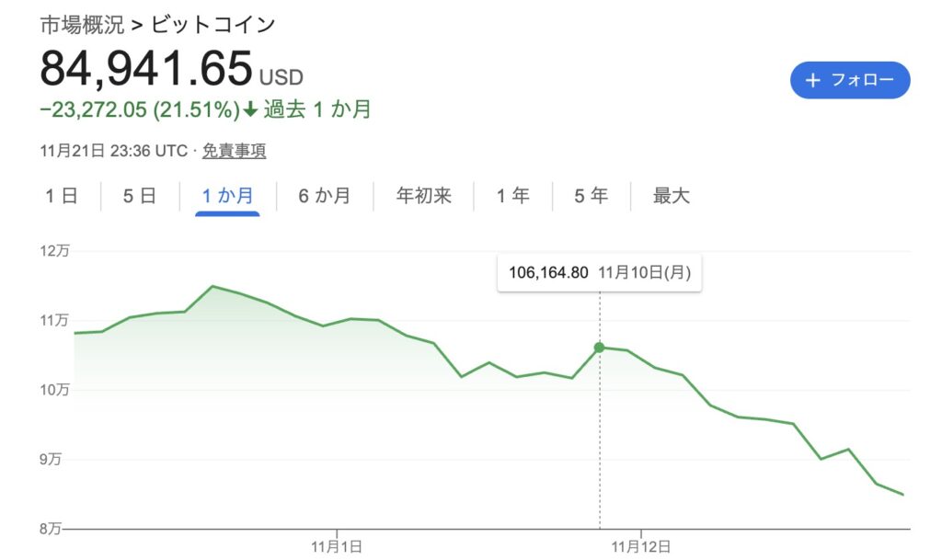This screenshot has width=942, height=560.
Task: Click the 84,941.65 price value
Action: pos(145,68)
